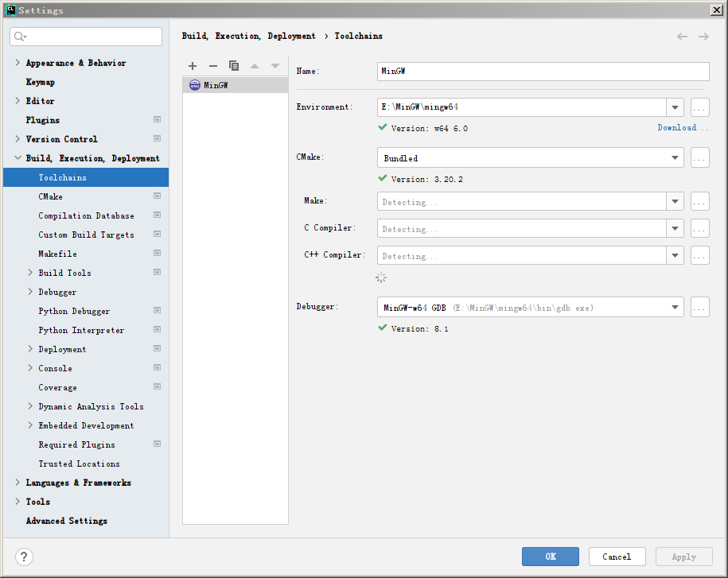Viewport: 728px width, 578px height.
Task: Move toolchain up in list
Action: (x=255, y=66)
